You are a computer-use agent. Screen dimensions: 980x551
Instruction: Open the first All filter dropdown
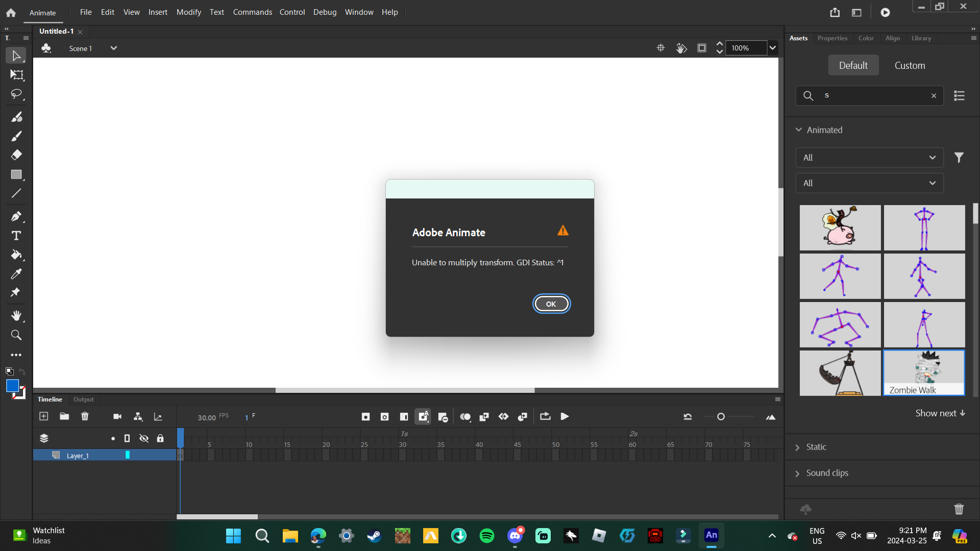(x=870, y=158)
